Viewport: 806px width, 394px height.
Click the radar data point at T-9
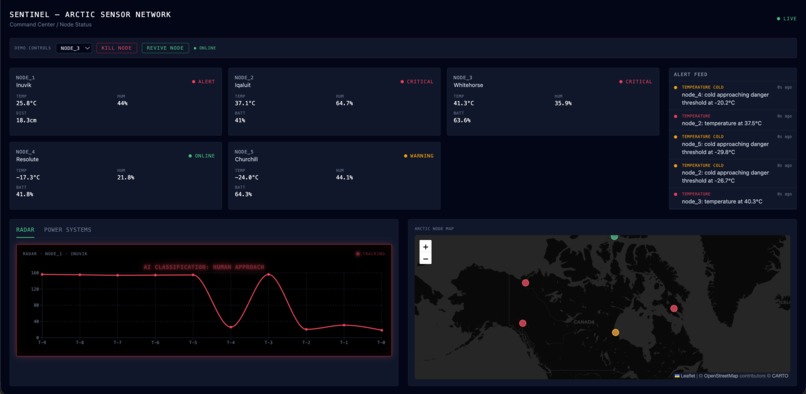click(x=42, y=274)
